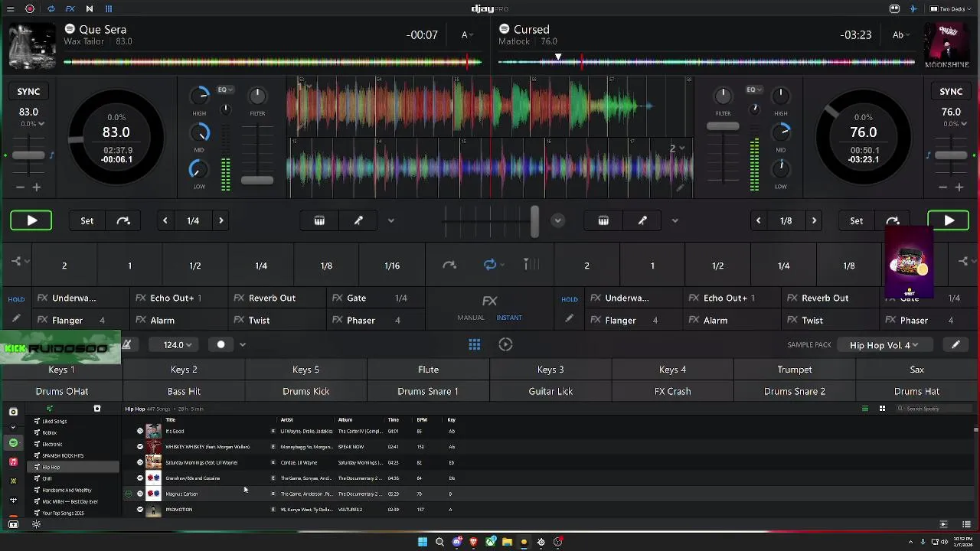Open the Chill playlist
Viewport: 980px width, 551px height.
point(47,479)
